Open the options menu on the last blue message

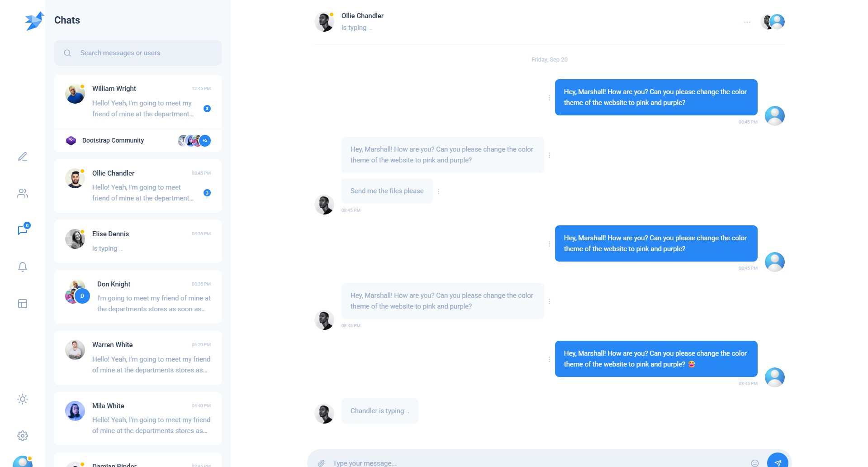click(549, 358)
